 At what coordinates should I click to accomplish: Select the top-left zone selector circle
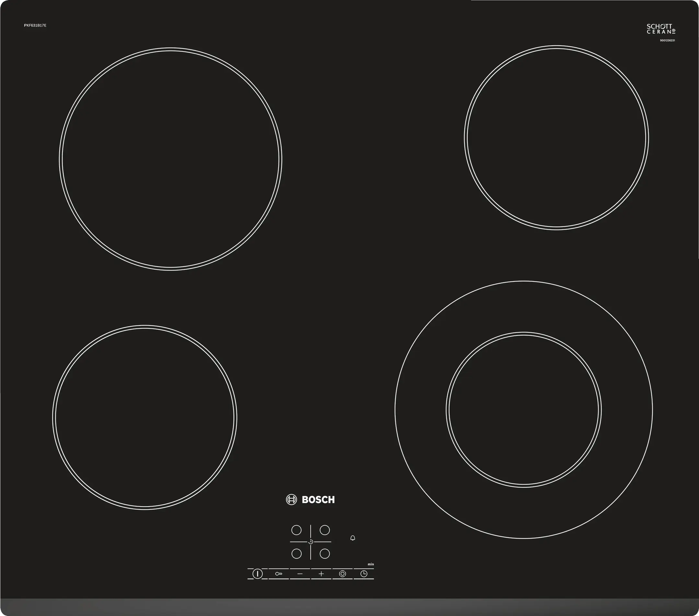pyautogui.click(x=296, y=530)
